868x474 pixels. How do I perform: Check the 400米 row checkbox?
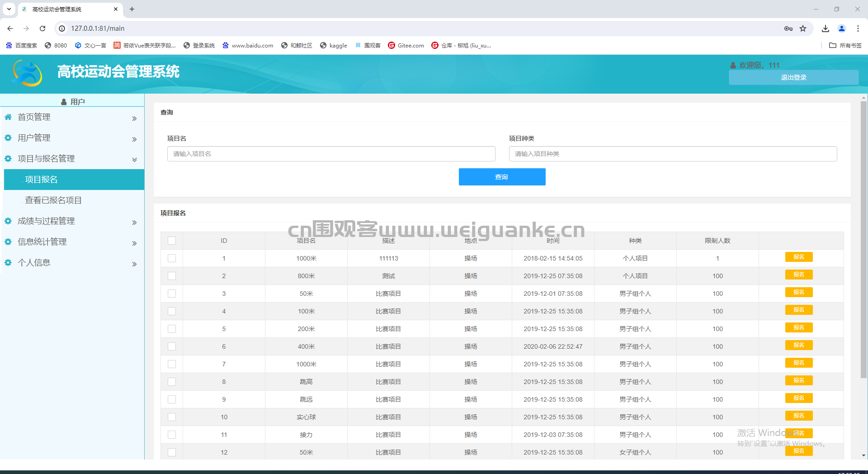tap(172, 346)
